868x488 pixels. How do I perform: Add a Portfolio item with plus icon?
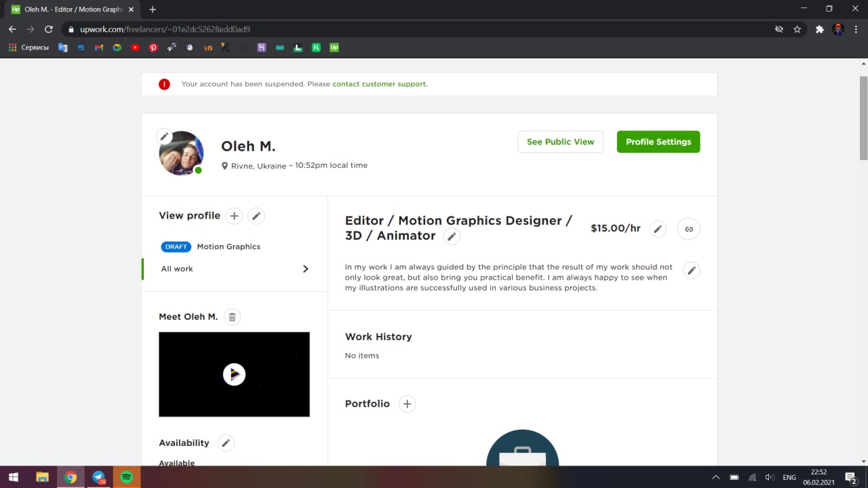tap(407, 404)
